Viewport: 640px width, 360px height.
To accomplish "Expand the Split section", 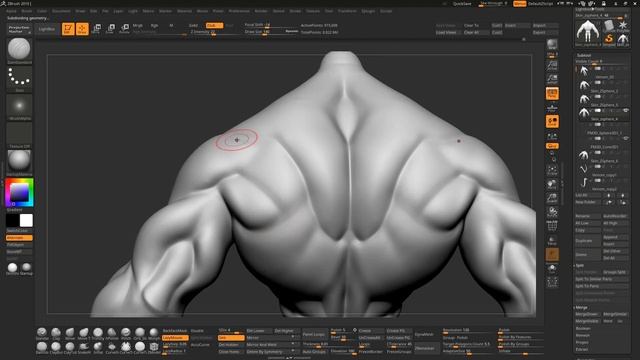I will click(580, 265).
